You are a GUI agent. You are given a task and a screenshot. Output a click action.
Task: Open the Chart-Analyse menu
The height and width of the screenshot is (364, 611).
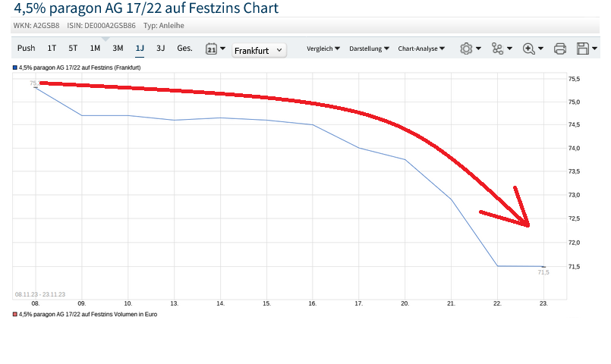pos(421,49)
